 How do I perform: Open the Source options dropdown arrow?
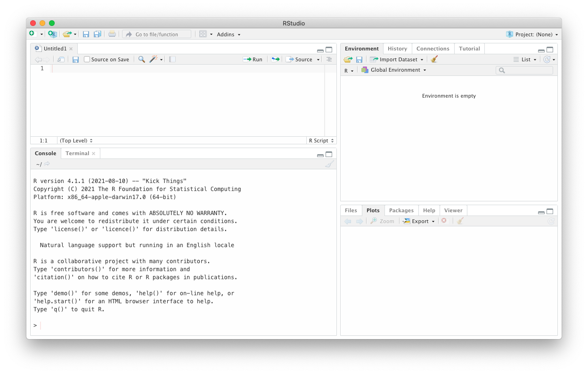318,59
